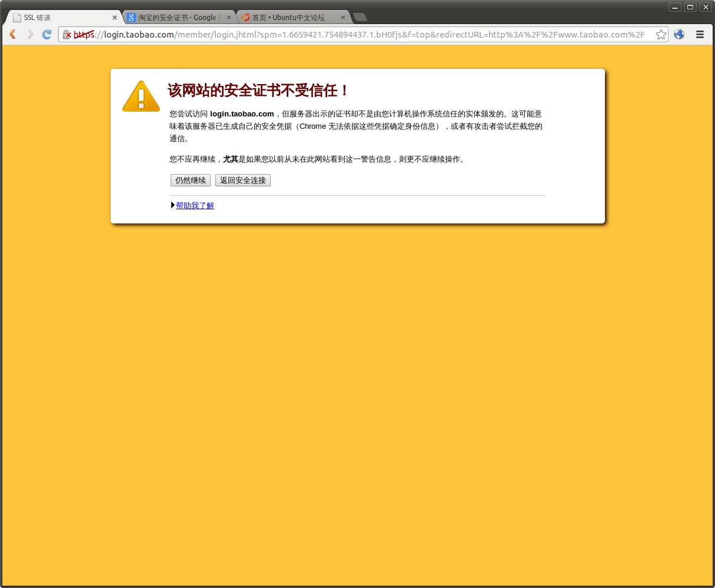Minimize the browser window

(675, 7)
